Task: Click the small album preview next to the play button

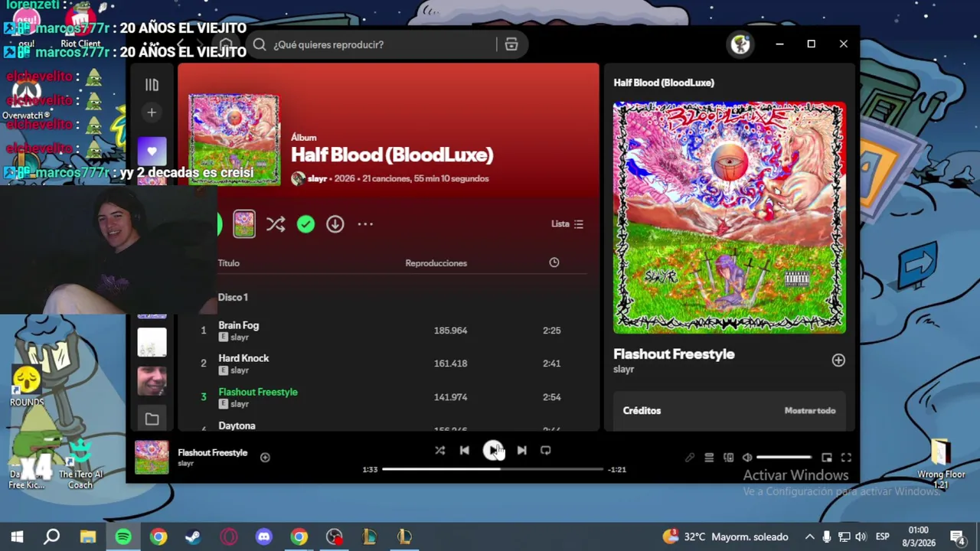Action: click(244, 224)
